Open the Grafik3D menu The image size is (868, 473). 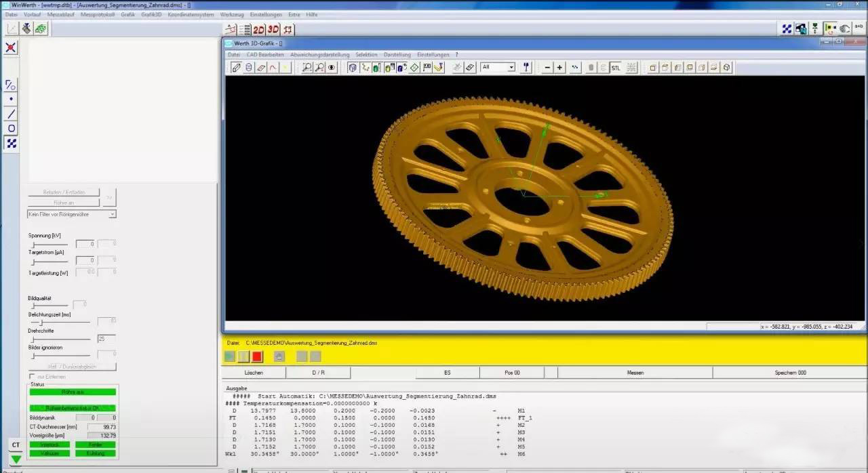coord(151,14)
